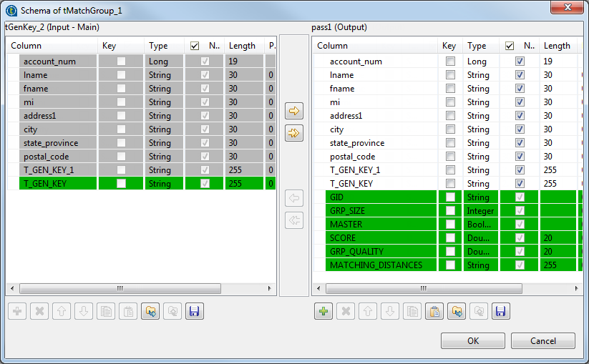Click the paste icon in output toolbar
This screenshot has width=589, height=364.
[434, 311]
